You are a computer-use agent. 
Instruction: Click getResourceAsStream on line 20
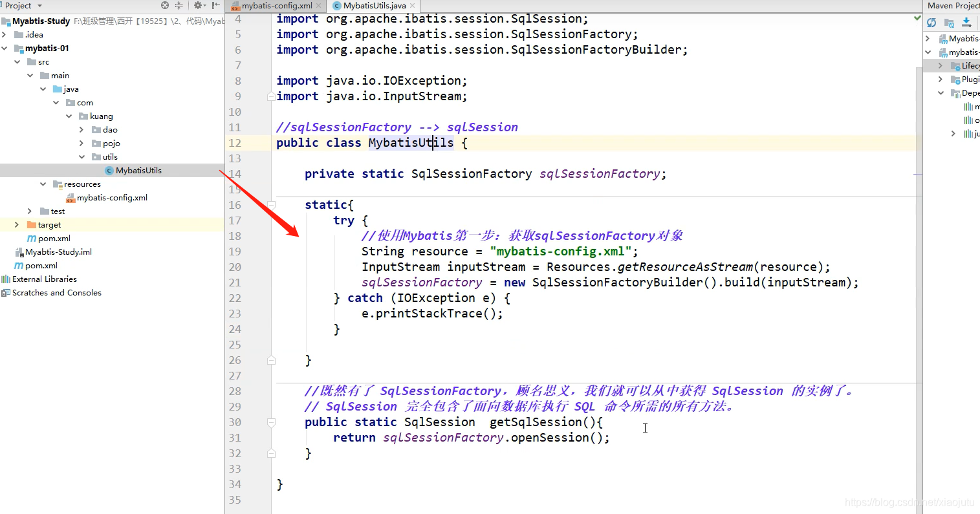(x=686, y=267)
